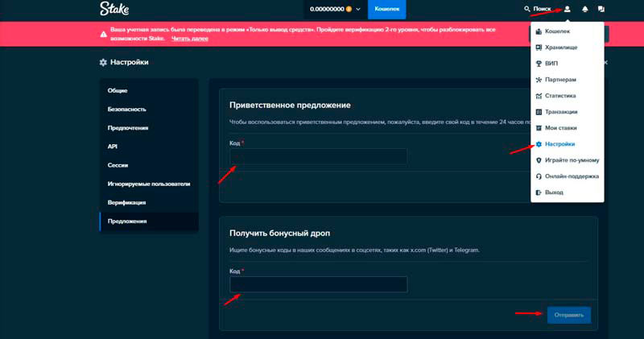Open Транзакции from the dropdown menu
The width and height of the screenshot is (644, 339).
pos(561,112)
